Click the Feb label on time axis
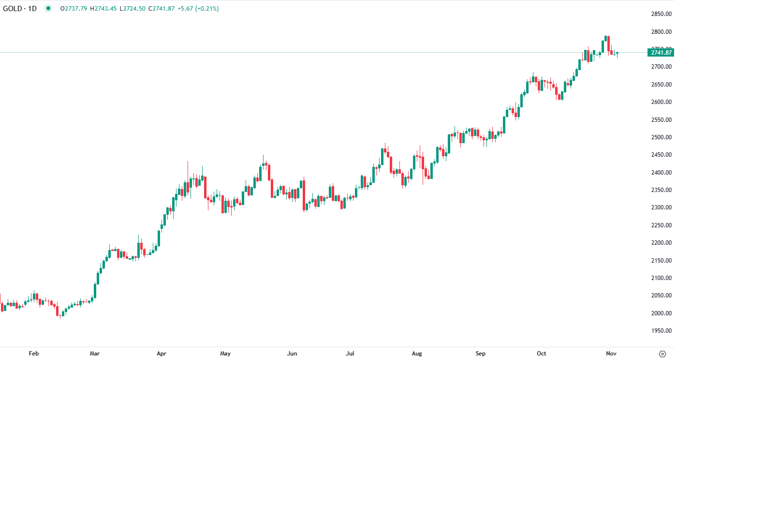The height and width of the screenshot is (532, 779). (x=34, y=354)
